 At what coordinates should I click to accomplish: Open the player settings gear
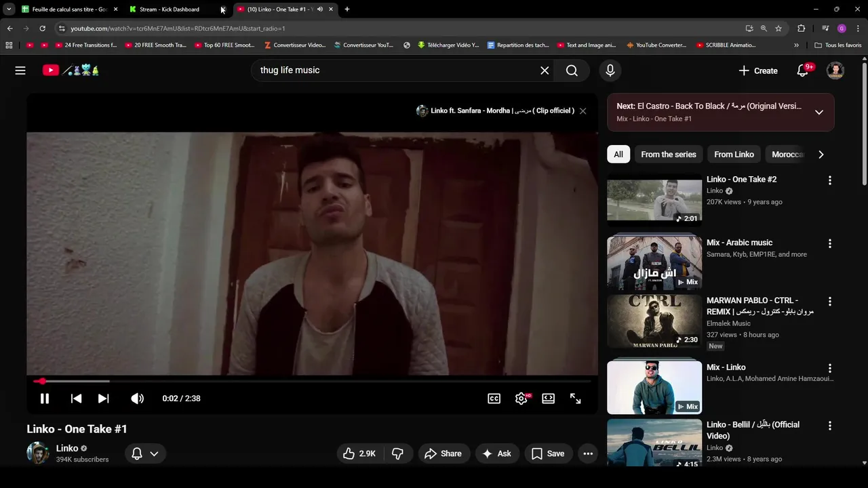pyautogui.click(x=521, y=399)
